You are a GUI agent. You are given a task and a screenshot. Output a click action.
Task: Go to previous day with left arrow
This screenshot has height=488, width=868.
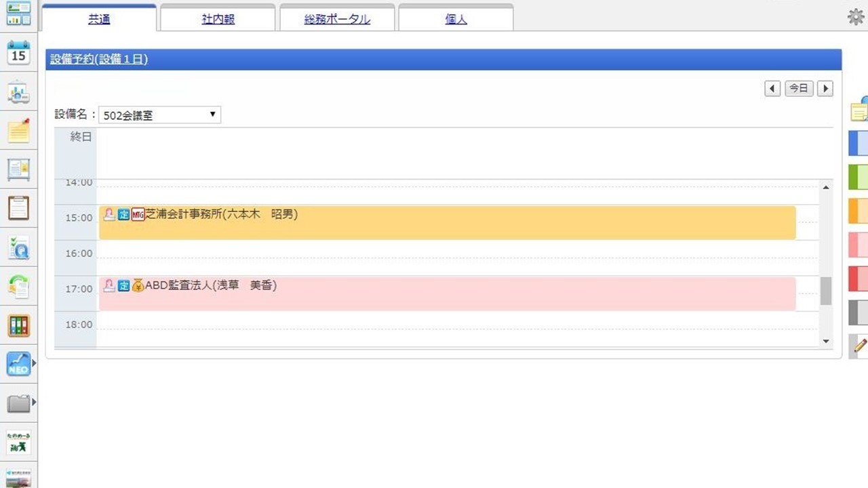click(x=772, y=89)
